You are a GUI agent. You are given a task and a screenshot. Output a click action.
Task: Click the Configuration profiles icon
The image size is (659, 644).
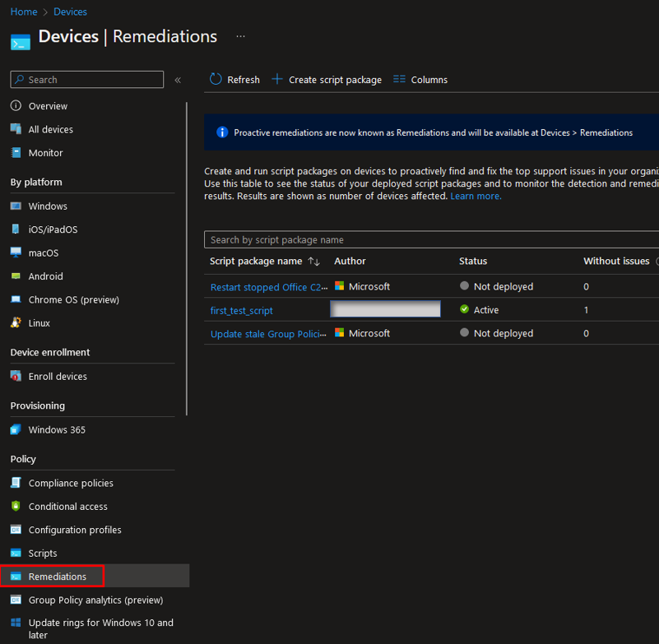[16, 530]
